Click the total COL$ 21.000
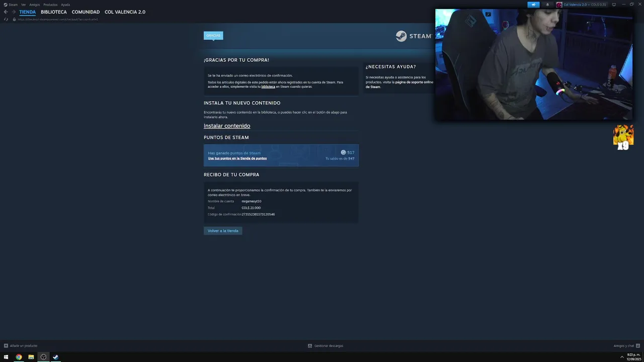Screen dimensions: 644x362 pos(251,208)
